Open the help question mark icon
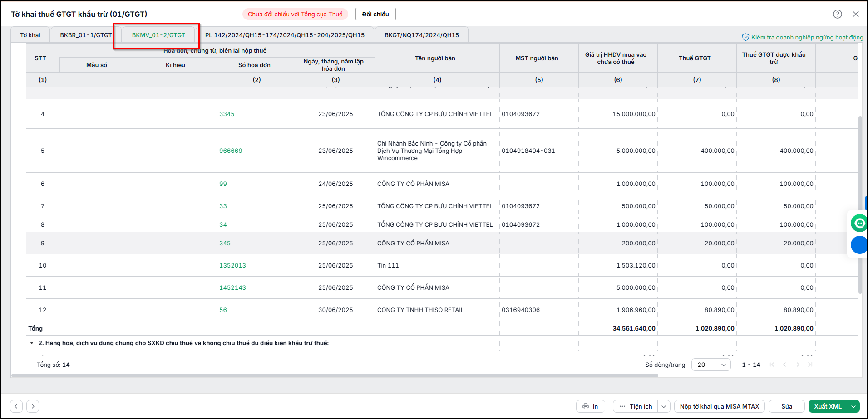This screenshot has height=419, width=868. pyautogui.click(x=838, y=14)
